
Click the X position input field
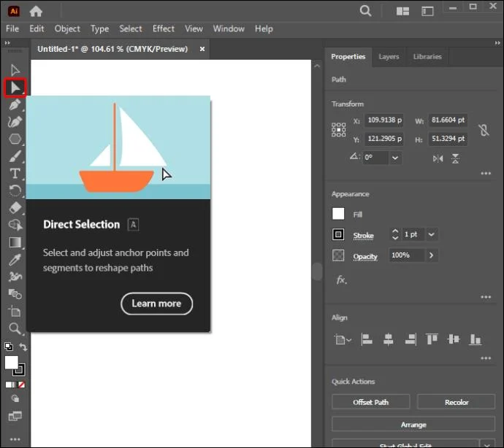point(383,120)
